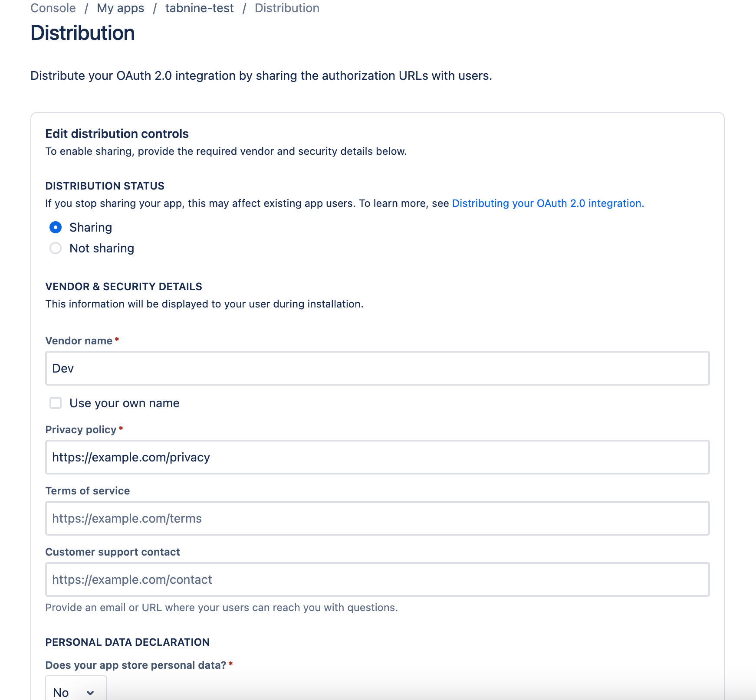756x700 pixels.
Task: Click the Terms of service label
Action: point(88,491)
